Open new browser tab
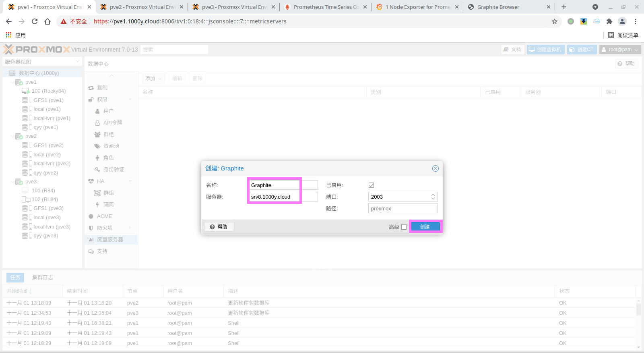The width and height of the screenshot is (644, 353). tap(564, 7)
